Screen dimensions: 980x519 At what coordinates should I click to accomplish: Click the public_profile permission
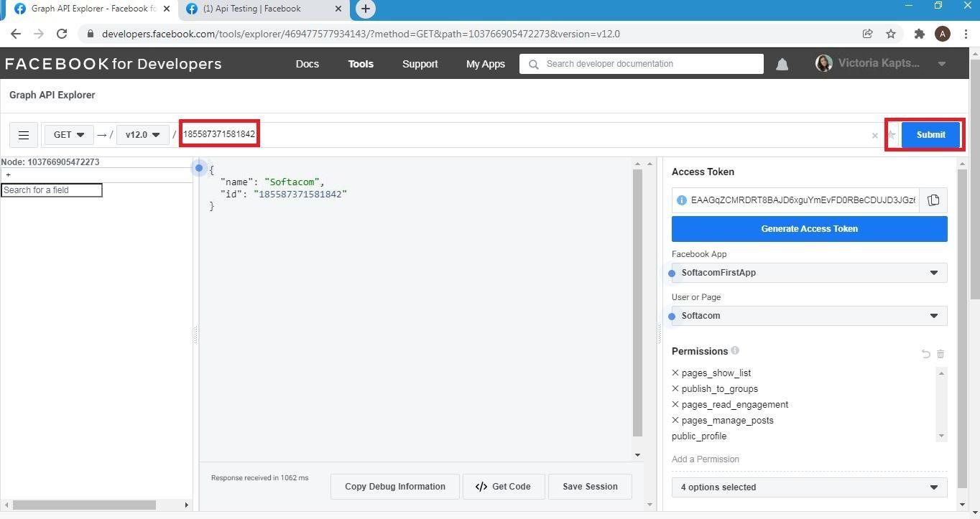coord(699,436)
